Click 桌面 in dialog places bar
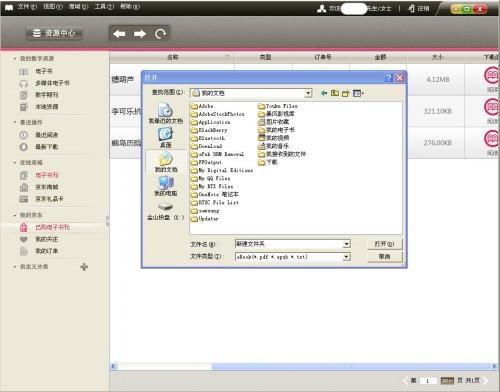 [166, 138]
